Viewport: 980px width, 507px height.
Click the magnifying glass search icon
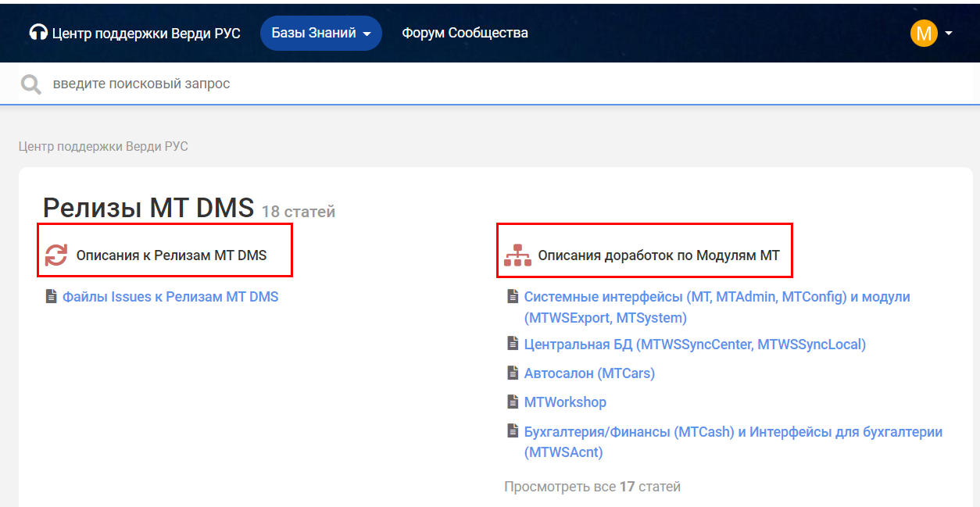coord(31,84)
